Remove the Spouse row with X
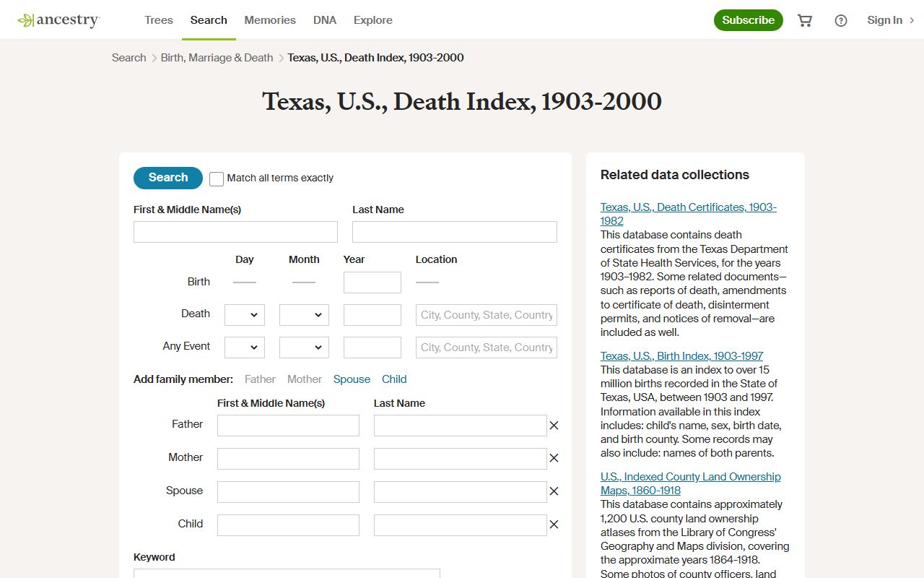Viewport: 924px width, 578px height. (x=554, y=491)
